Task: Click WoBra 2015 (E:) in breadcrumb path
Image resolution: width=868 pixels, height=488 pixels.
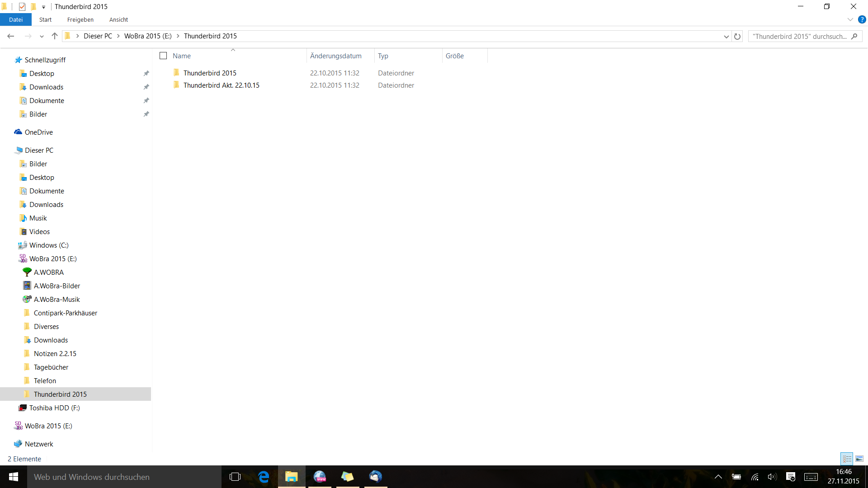Action: [148, 36]
